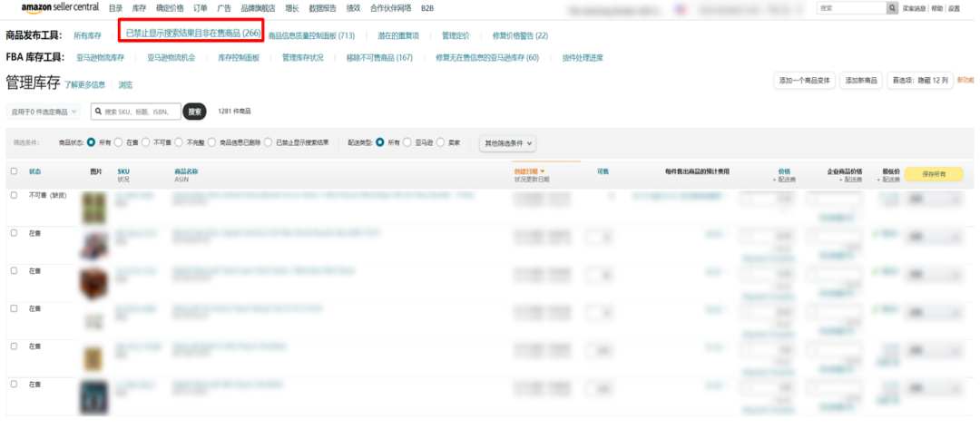Screen dimensions: 980x429
Task: Tick the select-all checkbox in table header
Action: click(15, 171)
